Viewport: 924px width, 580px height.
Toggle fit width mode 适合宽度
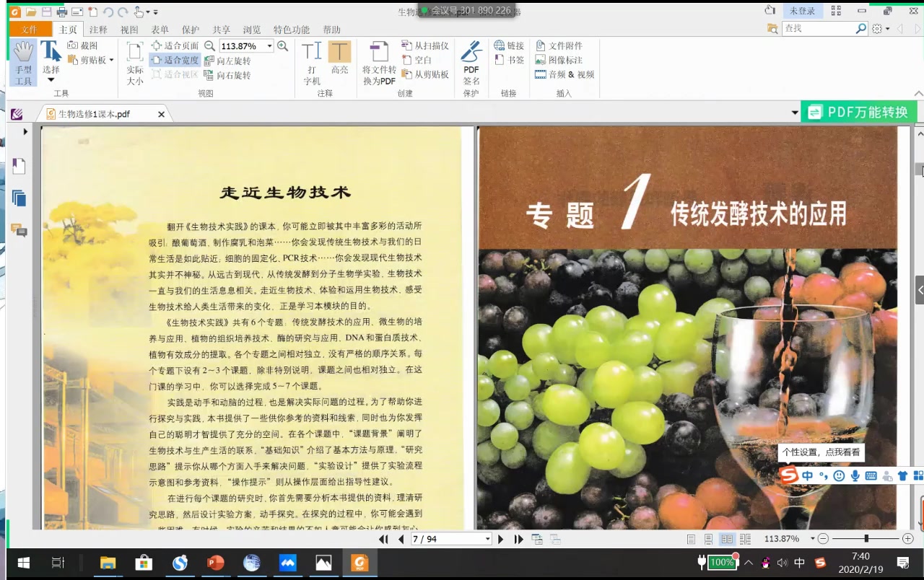pos(175,59)
